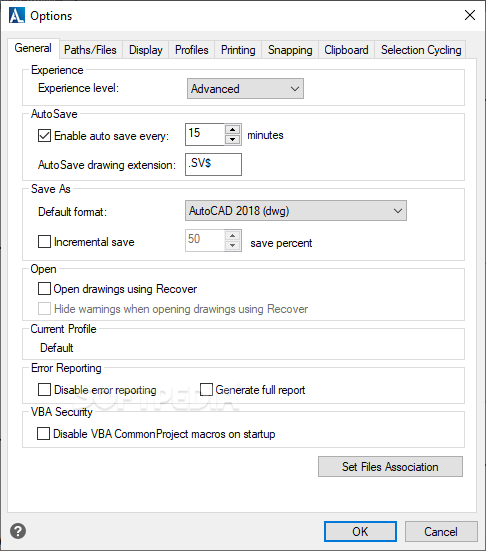This screenshot has height=551, width=486.
Task: Open the Clipboard tab
Action: (346, 50)
